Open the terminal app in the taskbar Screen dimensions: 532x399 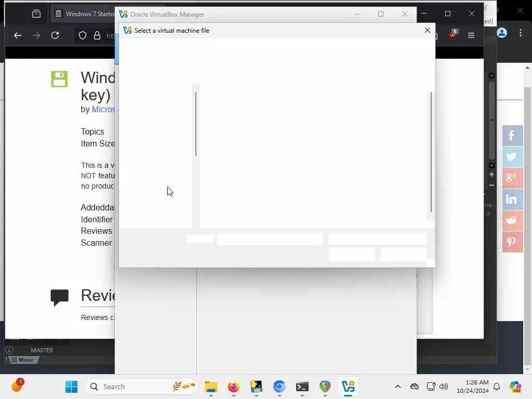tap(302, 387)
